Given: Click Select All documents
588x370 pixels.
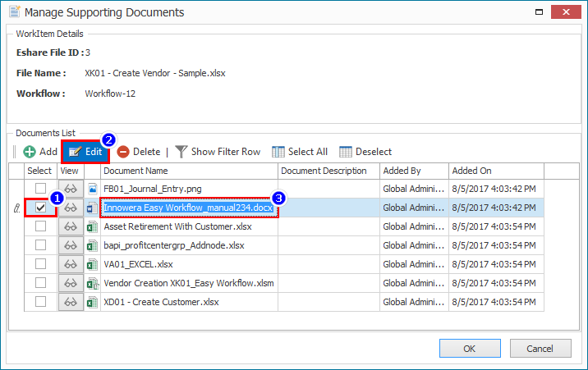Looking at the screenshot, I should [300, 152].
